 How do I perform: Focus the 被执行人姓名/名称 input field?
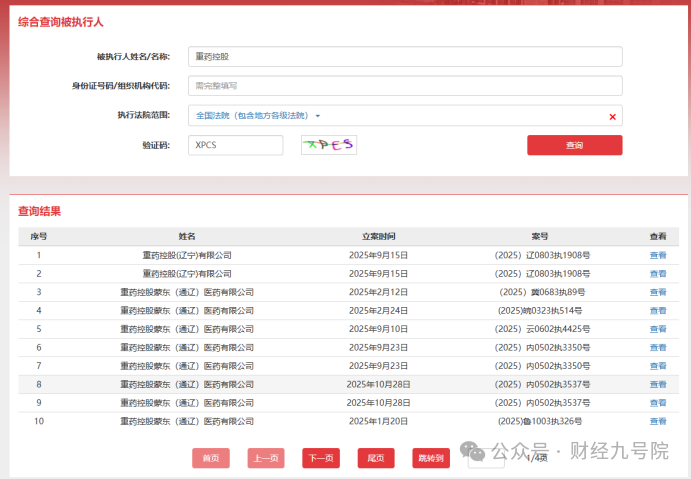[x=404, y=57]
